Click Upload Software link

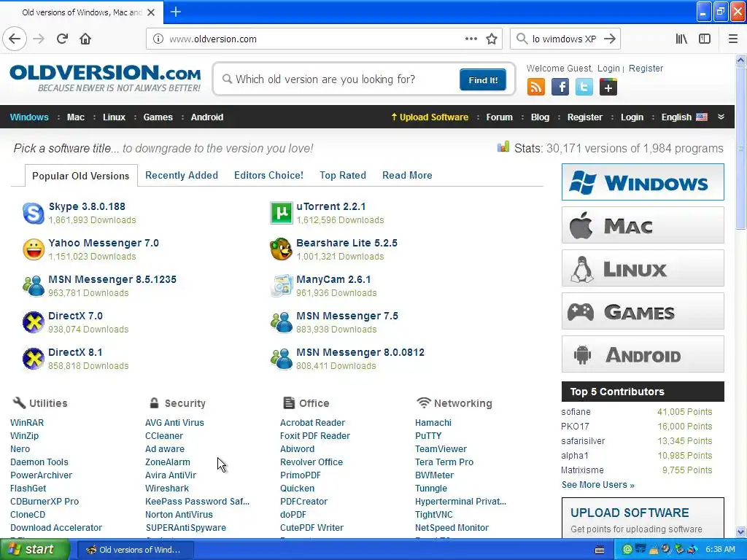(430, 117)
